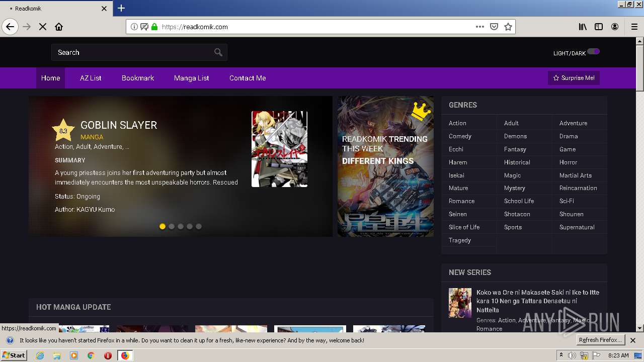Screen dimensions: 644x362
Task: Save page to Pocket icon
Action: coord(494,27)
